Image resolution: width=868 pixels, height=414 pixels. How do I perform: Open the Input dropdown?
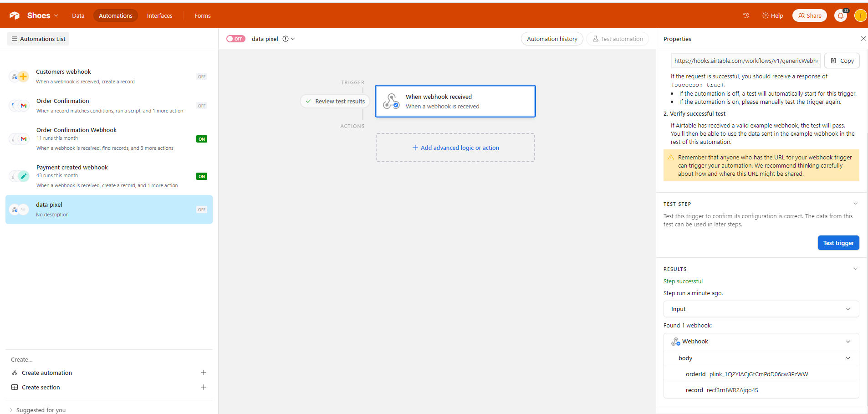tap(761, 309)
